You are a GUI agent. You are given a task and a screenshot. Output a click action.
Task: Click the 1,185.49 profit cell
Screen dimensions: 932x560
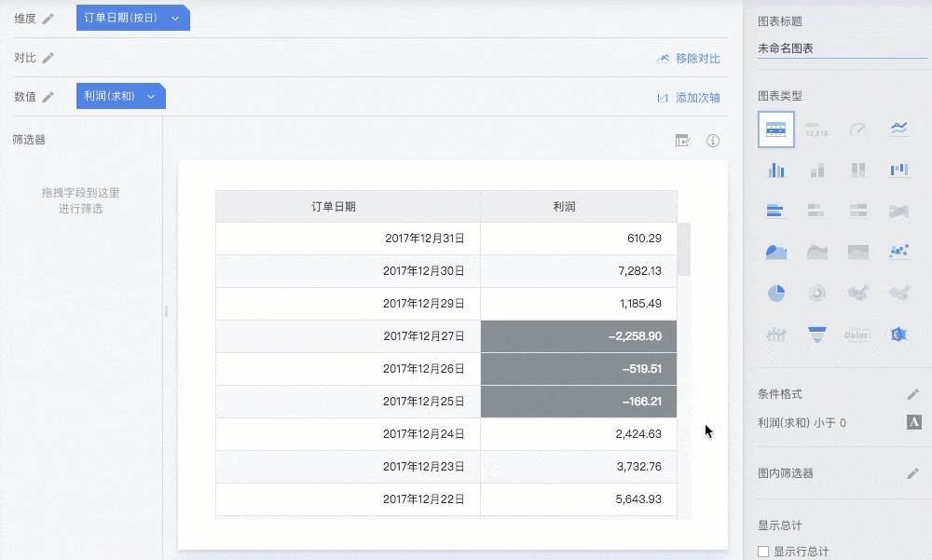(579, 304)
